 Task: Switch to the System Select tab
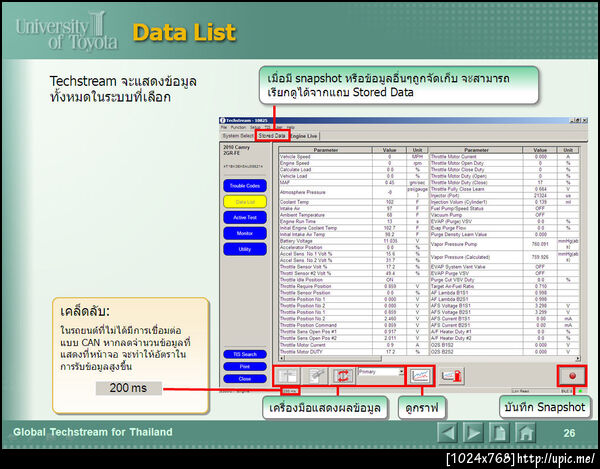click(x=238, y=136)
